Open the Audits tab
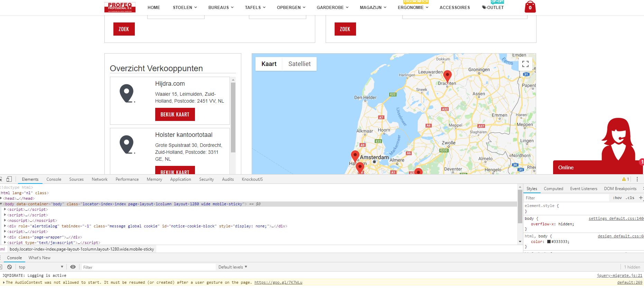 (x=228, y=179)
